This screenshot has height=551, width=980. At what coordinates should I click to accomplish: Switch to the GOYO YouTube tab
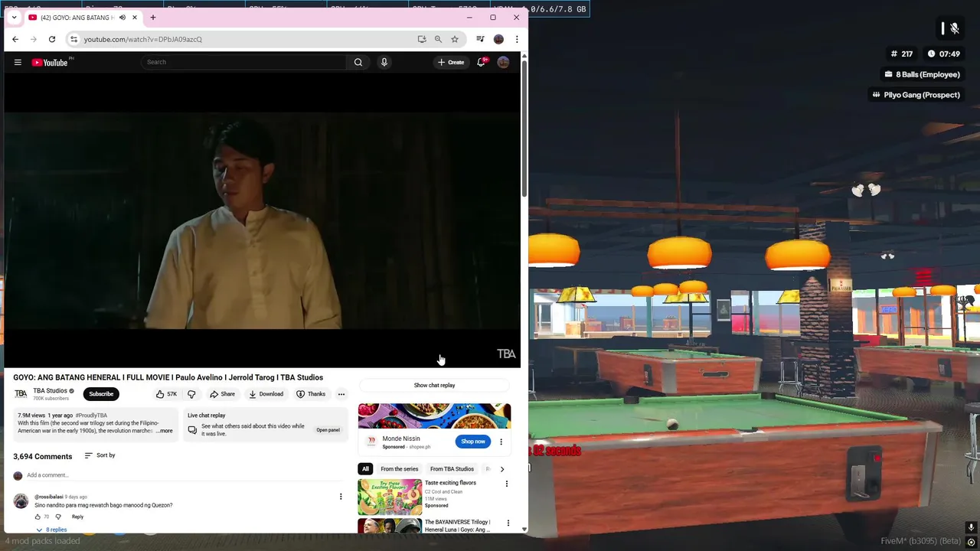coord(77,18)
